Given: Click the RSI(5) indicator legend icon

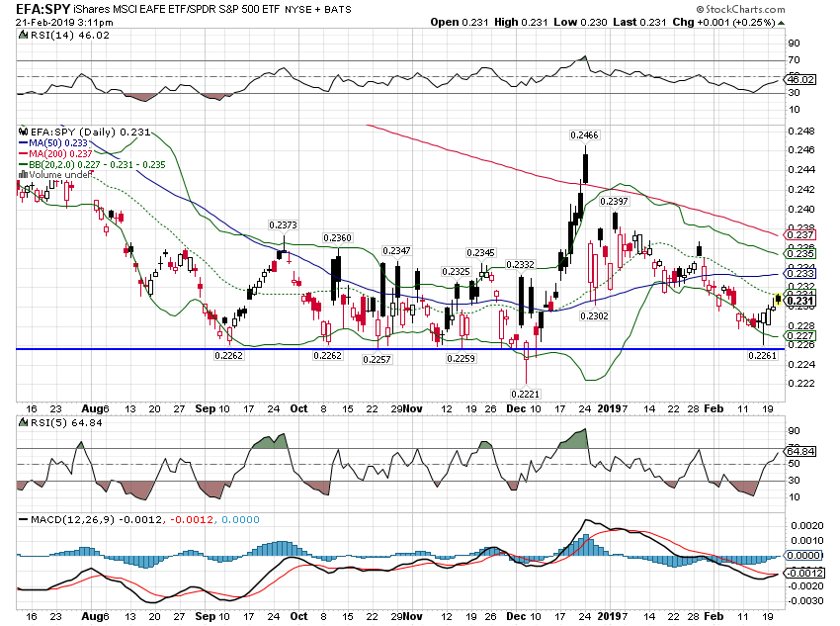Looking at the screenshot, I should 23,423.
